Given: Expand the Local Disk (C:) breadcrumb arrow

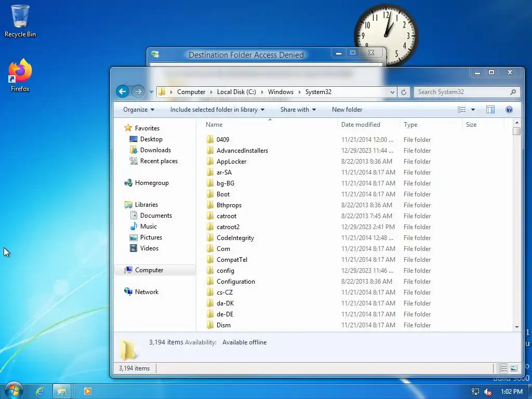Looking at the screenshot, I should click(x=262, y=92).
